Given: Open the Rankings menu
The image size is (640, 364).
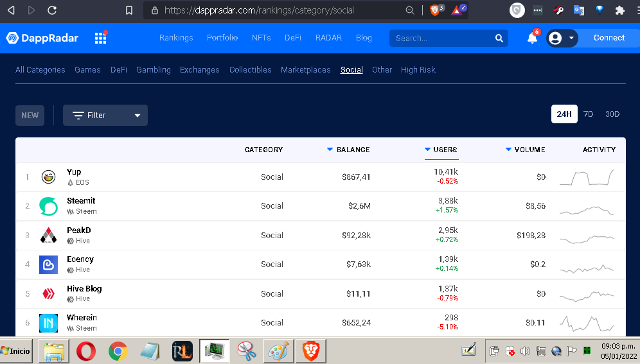Looking at the screenshot, I should (176, 37).
